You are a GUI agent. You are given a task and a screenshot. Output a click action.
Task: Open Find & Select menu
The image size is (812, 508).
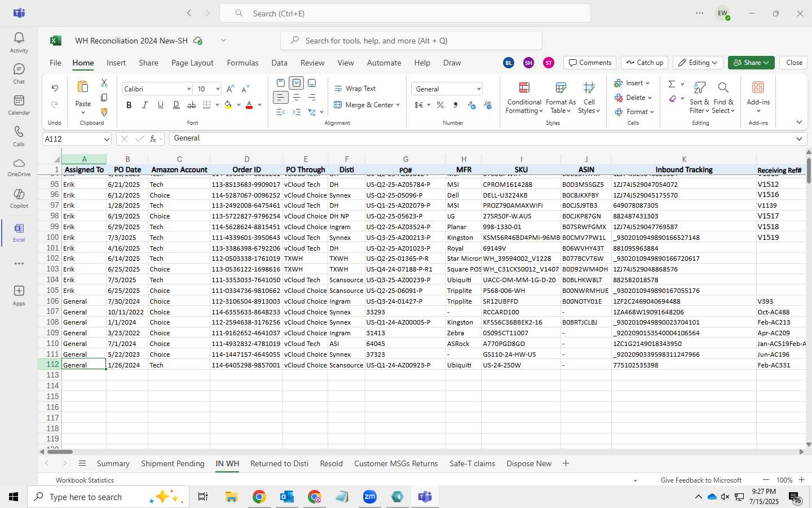click(x=723, y=98)
